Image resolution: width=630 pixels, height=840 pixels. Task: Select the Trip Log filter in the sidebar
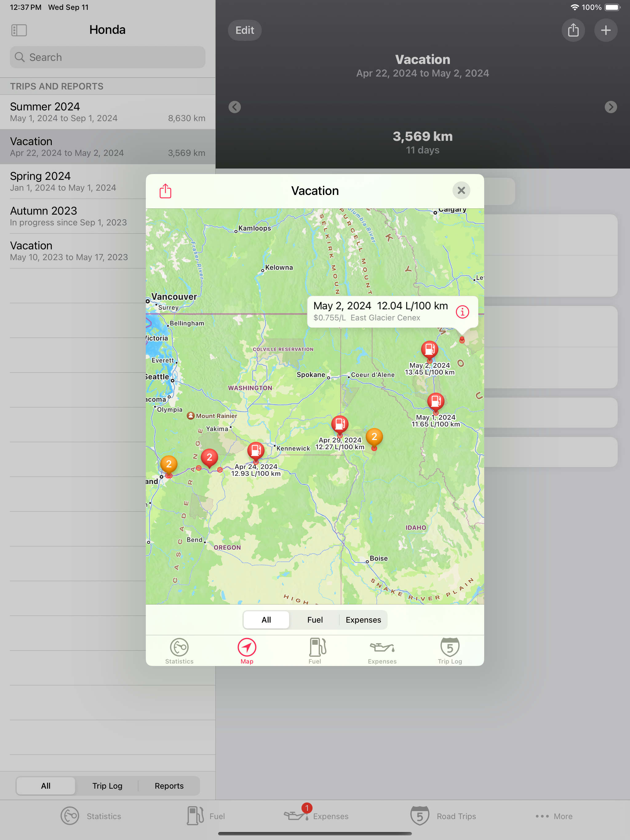107,786
